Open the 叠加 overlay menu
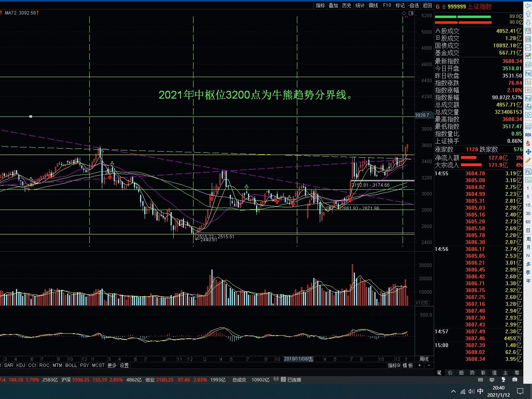 click(x=334, y=5)
